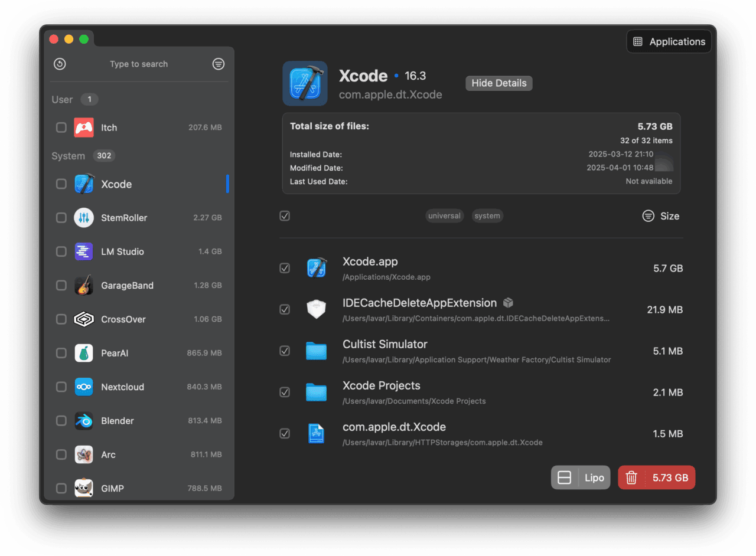Click the universal tag label
The height and width of the screenshot is (556, 756).
click(x=444, y=216)
